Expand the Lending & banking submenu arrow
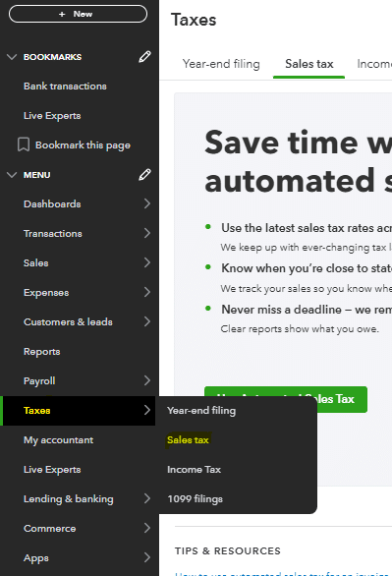392x576 pixels. pyautogui.click(x=147, y=498)
